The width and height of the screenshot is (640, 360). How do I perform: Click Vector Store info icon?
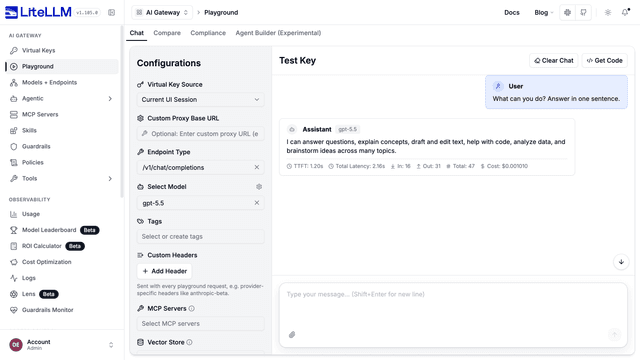[x=189, y=342]
